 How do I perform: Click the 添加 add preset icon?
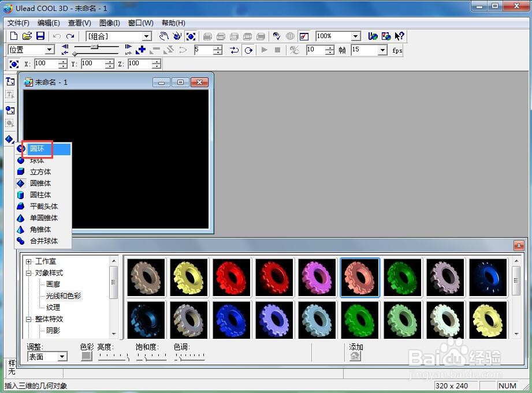tap(355, 356)
